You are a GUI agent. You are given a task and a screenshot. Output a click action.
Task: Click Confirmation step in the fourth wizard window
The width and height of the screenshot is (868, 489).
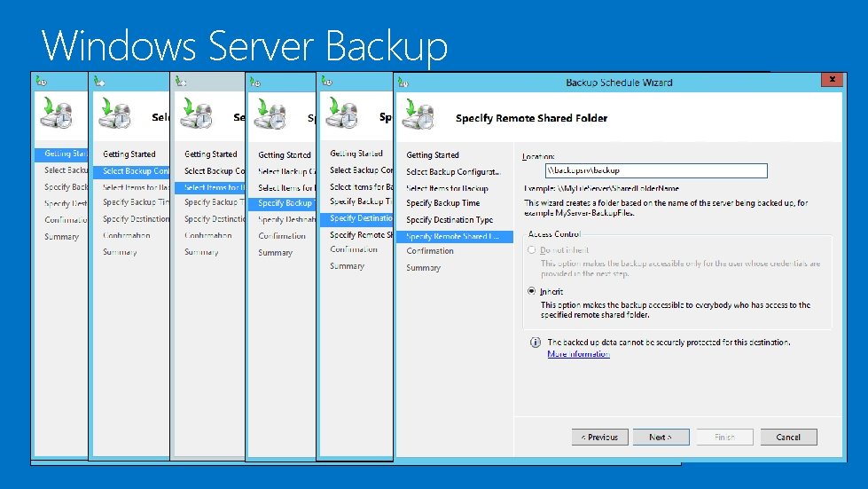tap(282, 236)
